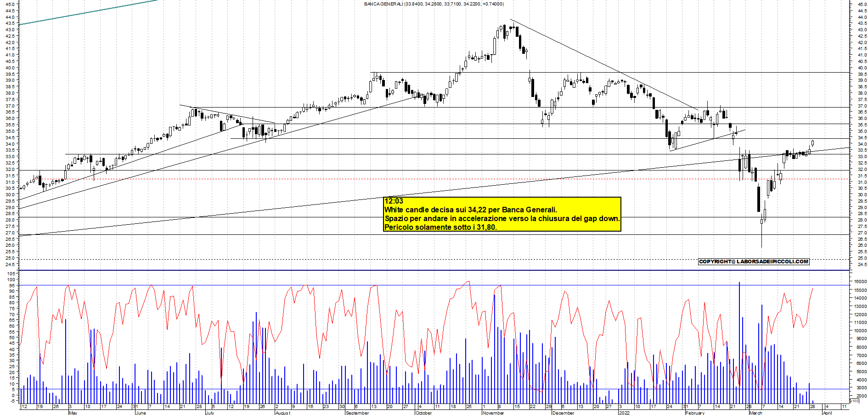
Task: Click the 'March' month label on date axis
Action: coord(755,413)
